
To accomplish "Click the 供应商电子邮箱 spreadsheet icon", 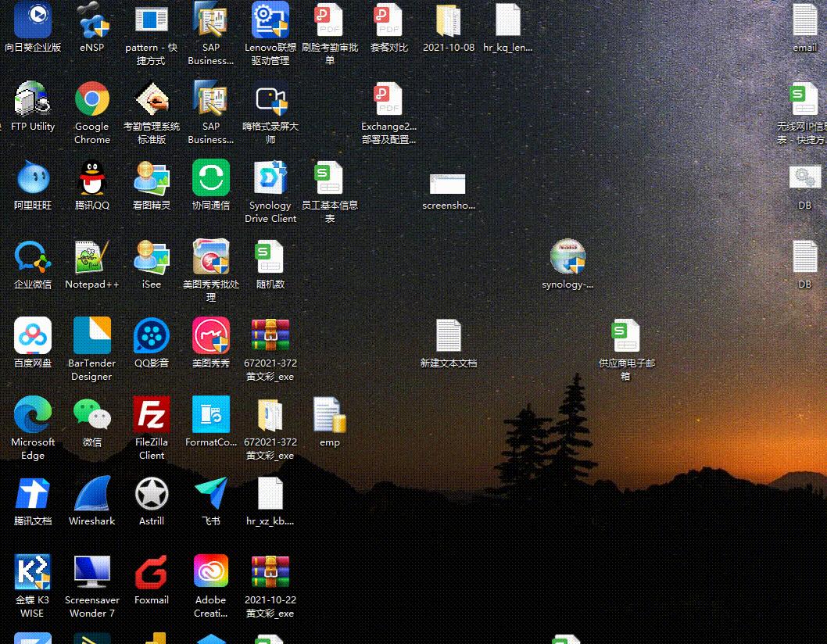I will (x=626, y=335).
